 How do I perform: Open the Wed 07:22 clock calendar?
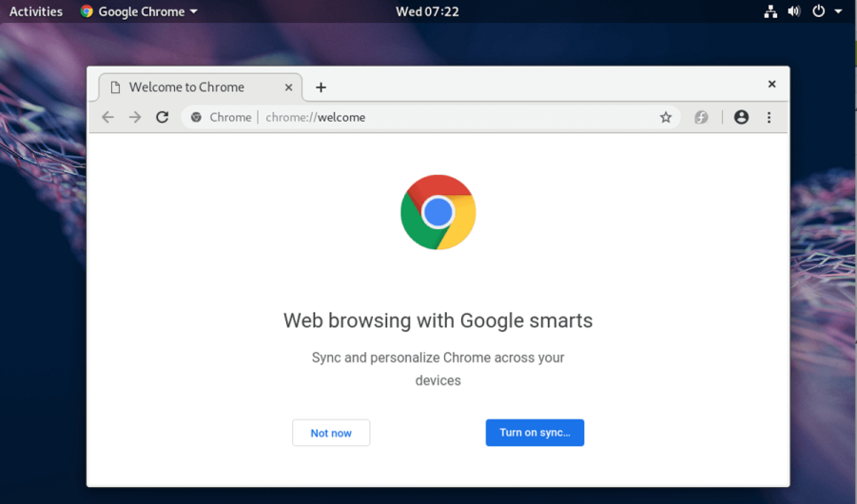427,11
